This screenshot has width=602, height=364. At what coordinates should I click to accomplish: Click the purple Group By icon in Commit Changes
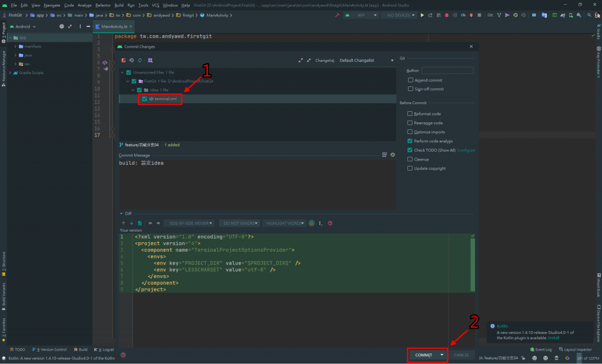(150, 61)
